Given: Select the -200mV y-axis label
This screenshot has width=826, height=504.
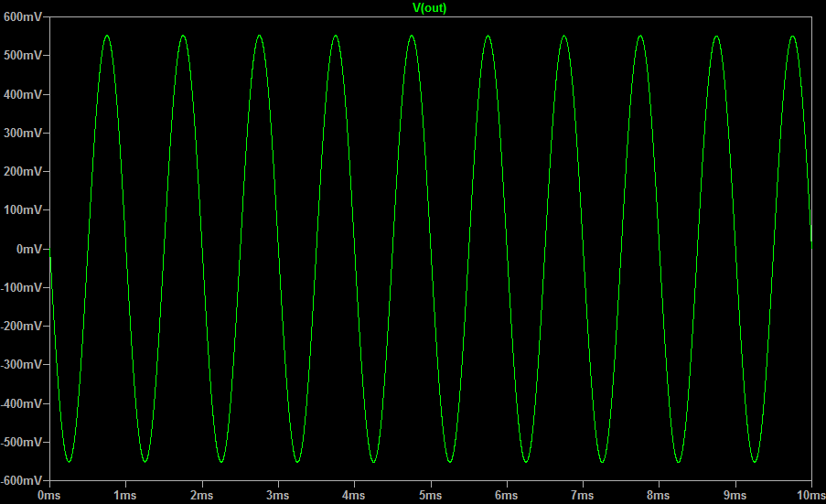Looking at the screenshot, I should (x=21, y=326).
